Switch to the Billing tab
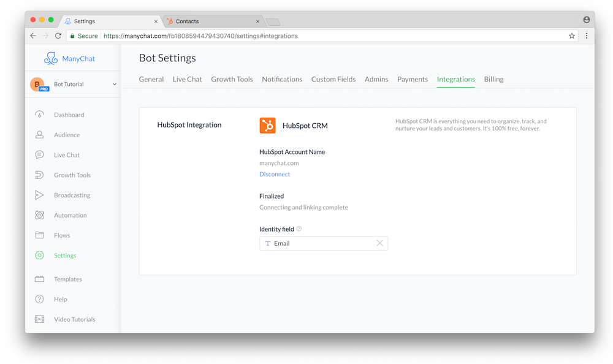This screenshot has width=613, height=364. (493, 79)
